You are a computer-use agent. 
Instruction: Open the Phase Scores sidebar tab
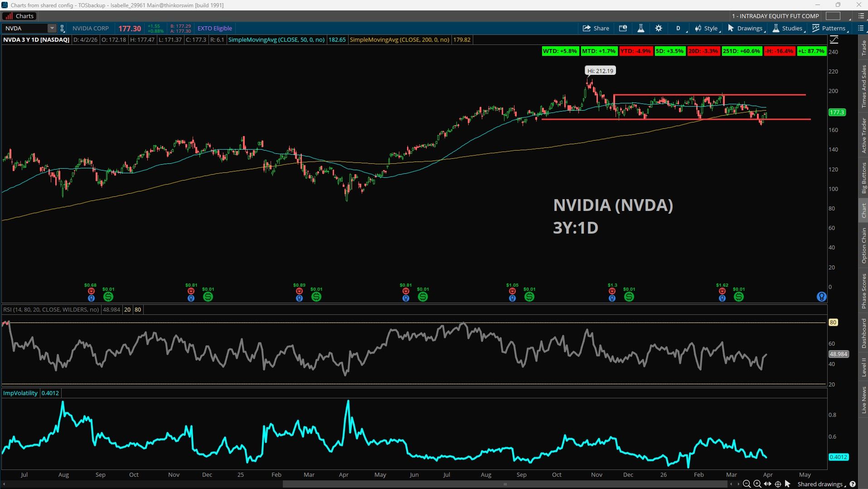(863, 291)
